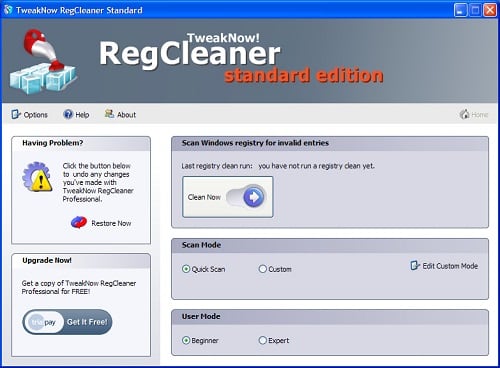Viewport: 500px width, 368px height.
Task: Choose Beginner user mode
Action: [200, 340]
